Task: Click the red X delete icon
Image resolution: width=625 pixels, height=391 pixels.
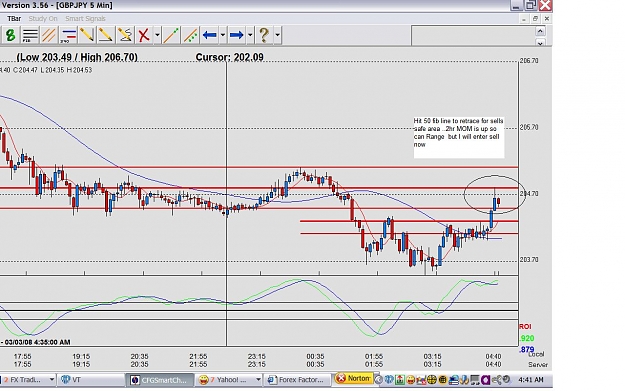Action: tap(143, 35)
